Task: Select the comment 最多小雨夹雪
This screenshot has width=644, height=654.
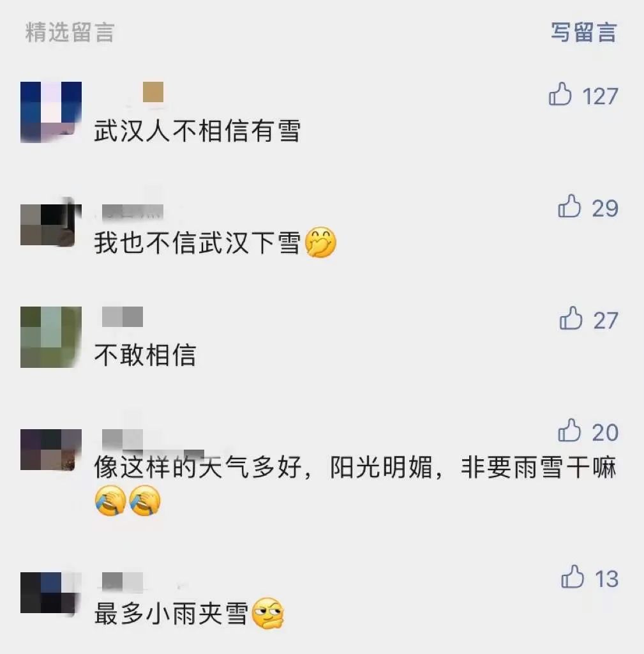Action: pyautogui.click(x=171, y=614)
